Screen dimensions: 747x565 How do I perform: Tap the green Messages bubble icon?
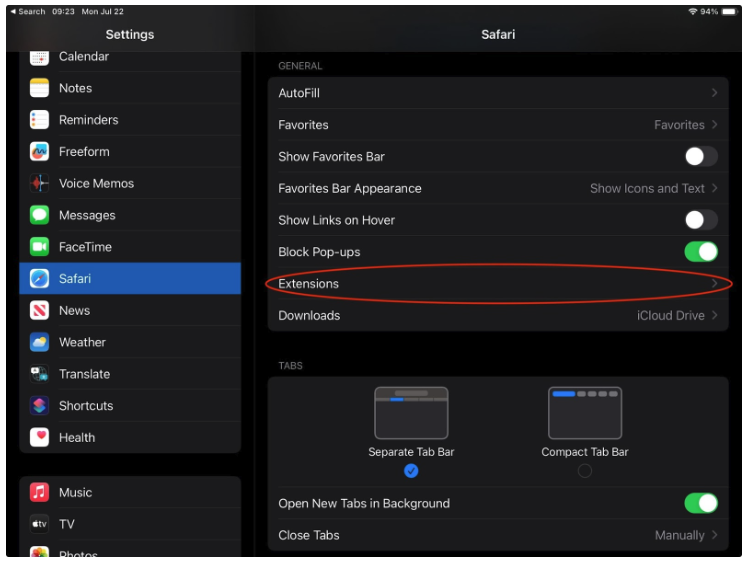coord(39,215)
